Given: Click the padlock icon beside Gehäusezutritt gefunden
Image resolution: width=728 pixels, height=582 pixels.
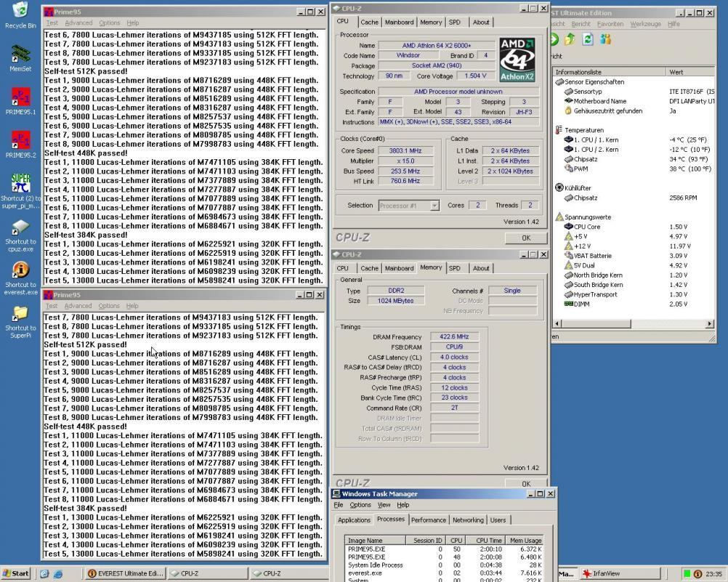Looking at the screenshot, I should click(x=568, y=110).
